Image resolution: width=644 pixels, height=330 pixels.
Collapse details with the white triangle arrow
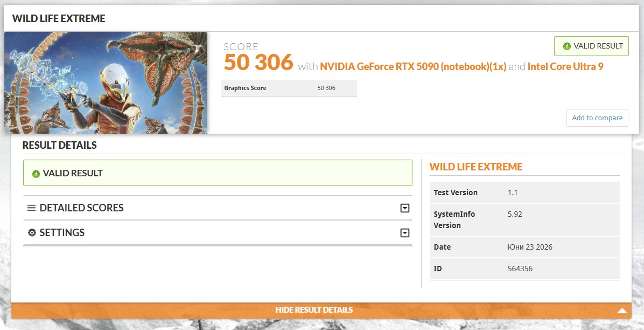[x=622, y=310]
